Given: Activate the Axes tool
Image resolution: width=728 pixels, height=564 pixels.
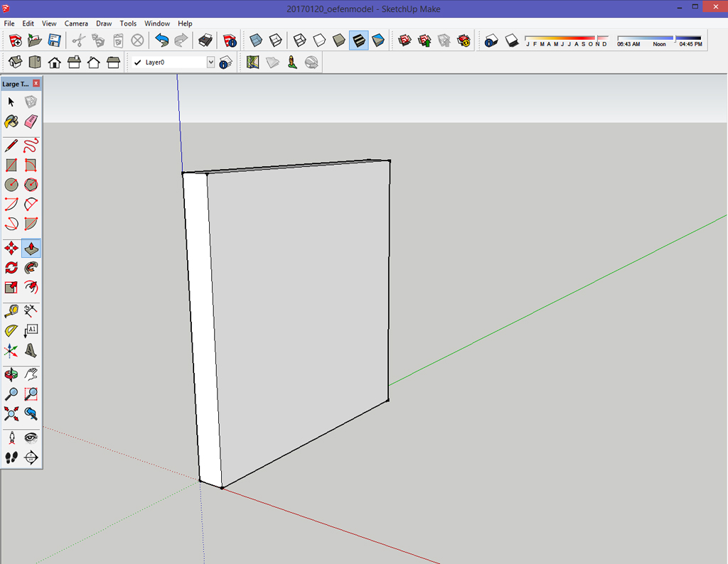Looking at the screenshot, I should 11,350.
